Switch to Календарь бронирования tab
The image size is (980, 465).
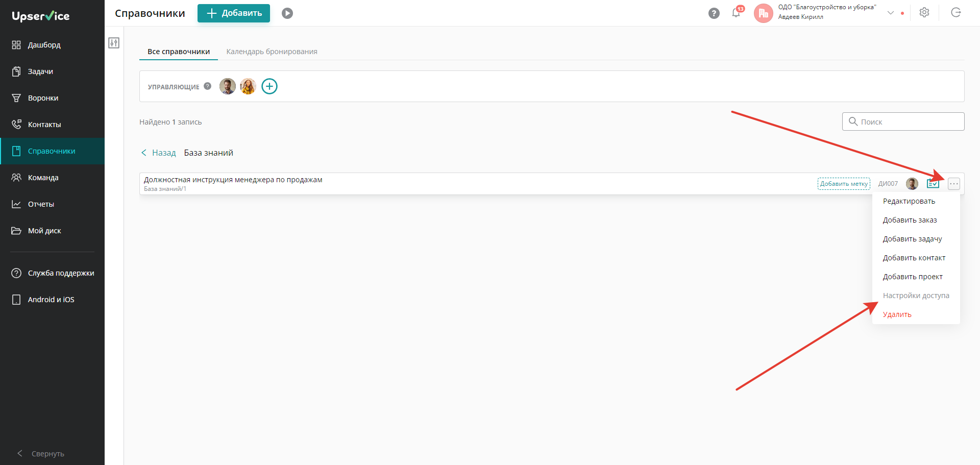(272, 52)
